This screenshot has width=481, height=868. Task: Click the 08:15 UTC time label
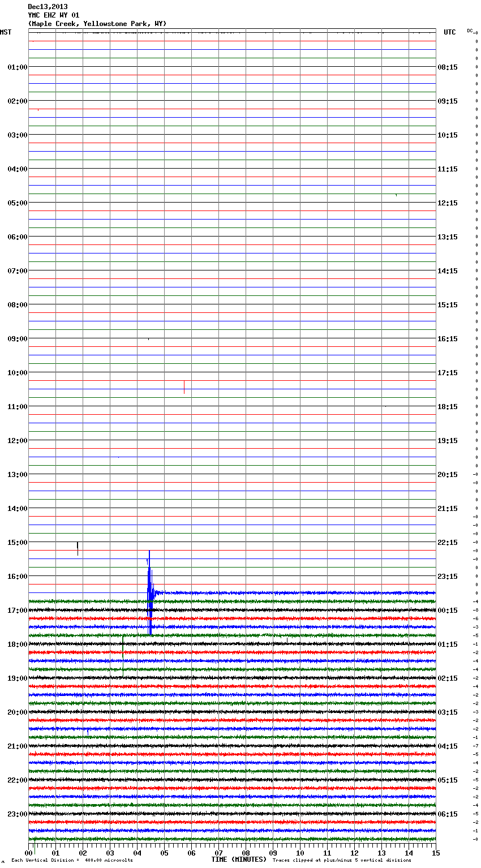click(x=448, y=67)
